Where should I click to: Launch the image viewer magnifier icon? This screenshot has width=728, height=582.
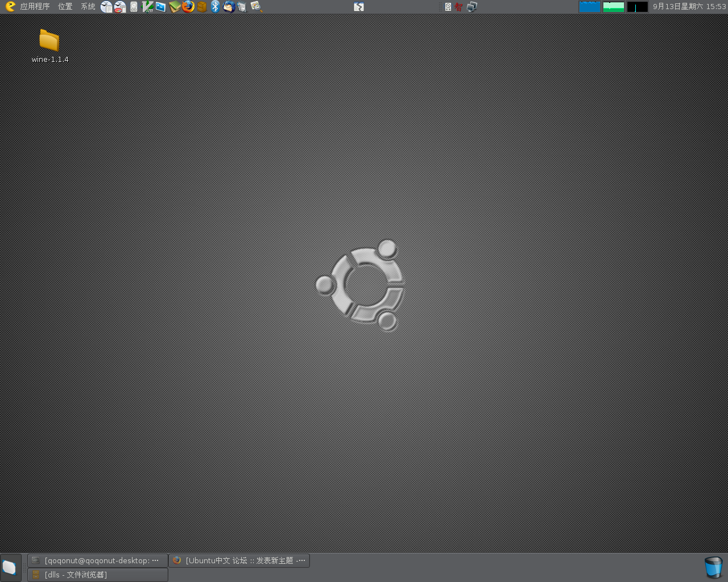click(x=256, y=7)
